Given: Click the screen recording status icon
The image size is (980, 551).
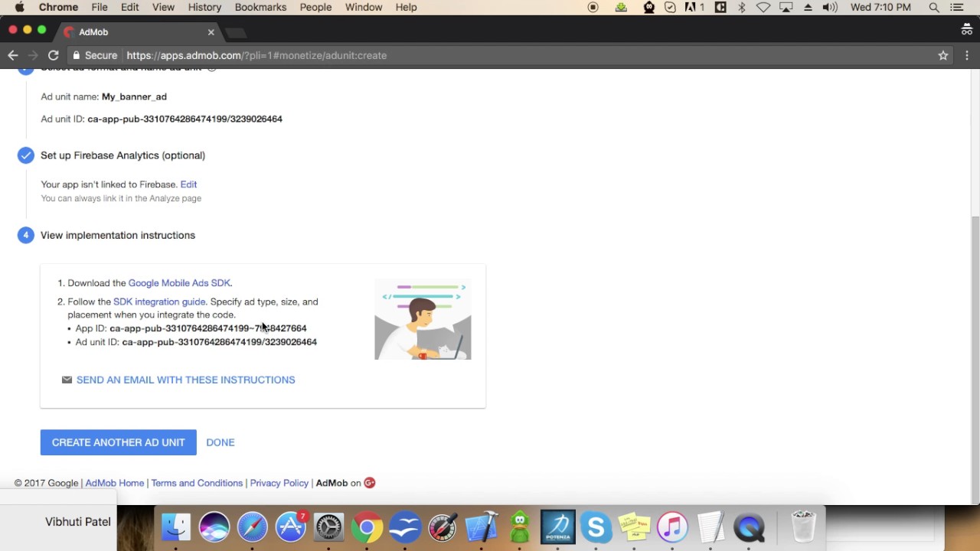Looking at the screenshot, I should click(593, 8).
